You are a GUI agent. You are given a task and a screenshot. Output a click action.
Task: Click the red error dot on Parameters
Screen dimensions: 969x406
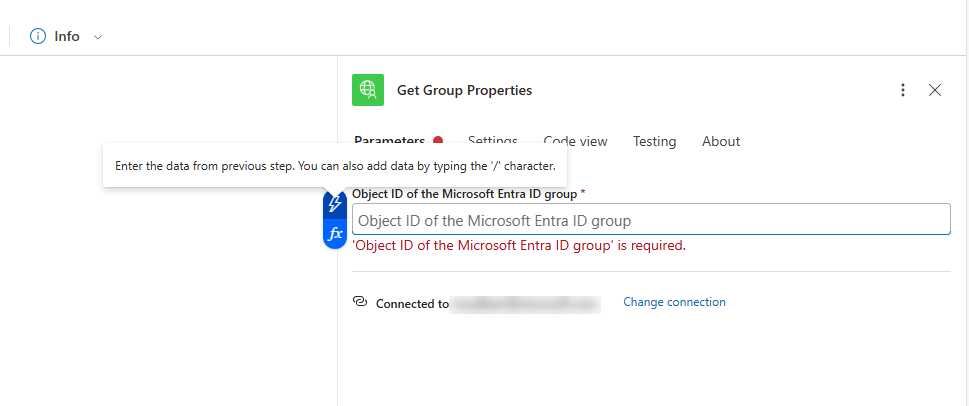coord(438,141)
